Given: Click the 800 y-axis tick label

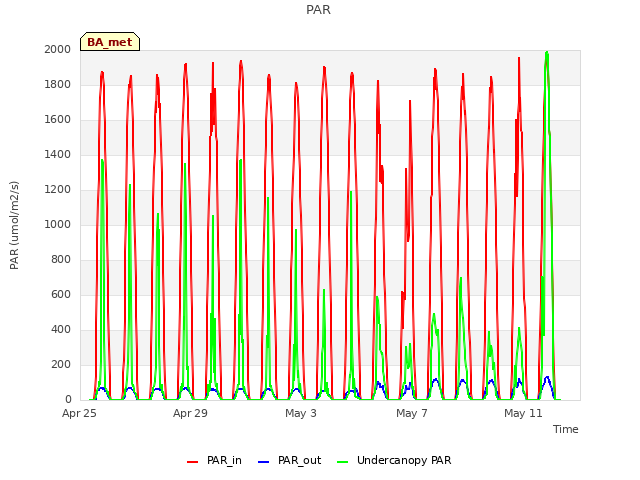Looking at the screenshot, I should tap(61, 260).
